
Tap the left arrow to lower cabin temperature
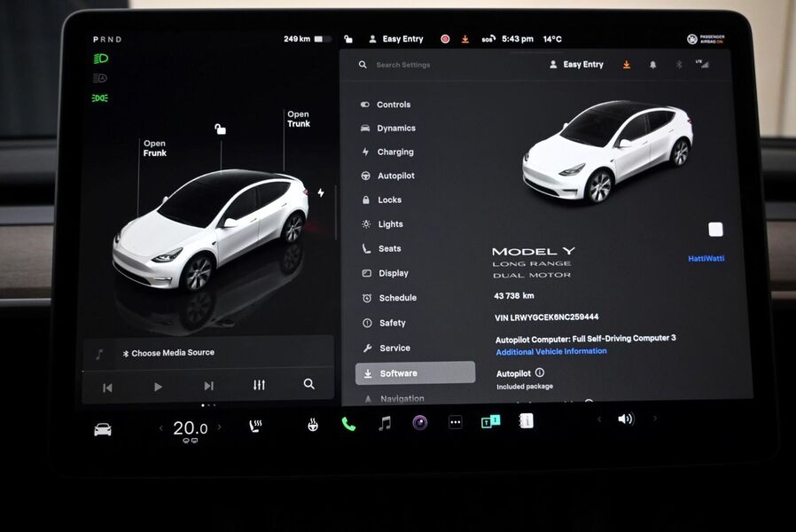[x=160, y=426]
